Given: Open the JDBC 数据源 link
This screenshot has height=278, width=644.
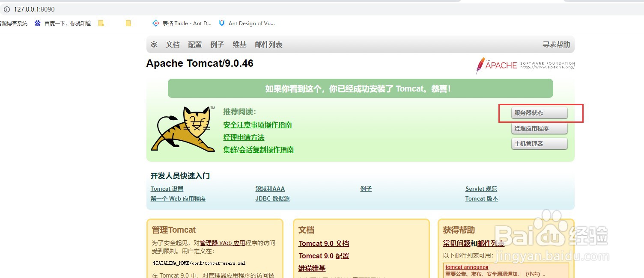Looking at the screenshot, I should pyautogui.click(x=272, y=198).
